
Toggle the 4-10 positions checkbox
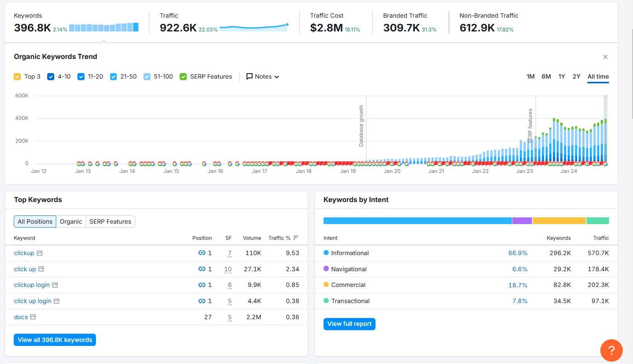coord(51,77)
